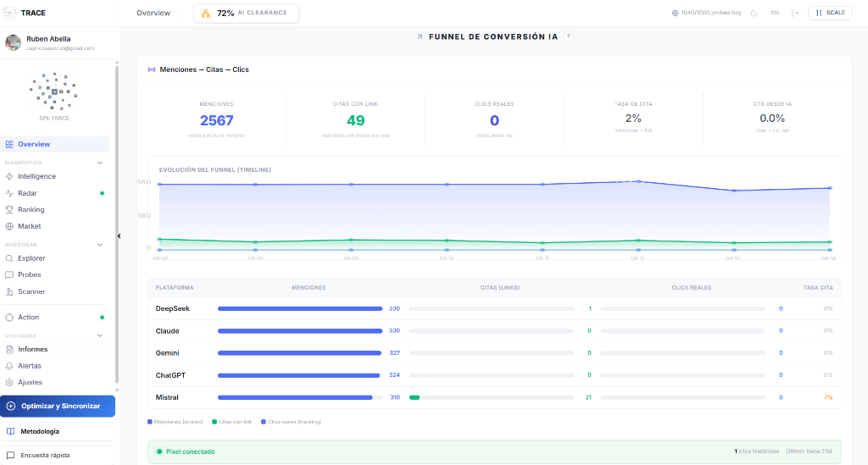Collapse the Diagnóstico sidebar group
This screenshot has height=465, width=868.
[x=99, y=163]
